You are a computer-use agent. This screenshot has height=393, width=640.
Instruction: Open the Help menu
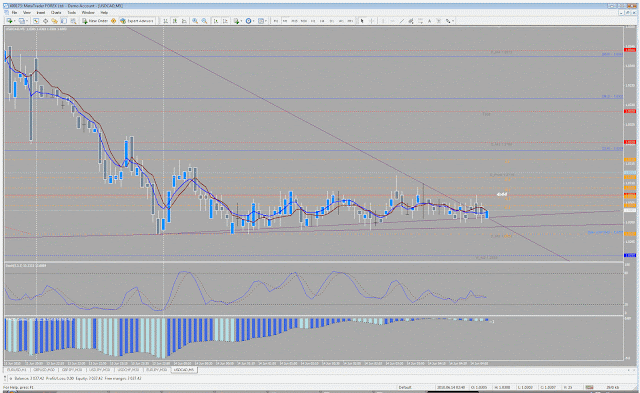pyautogui.click(x=104, y=13)
